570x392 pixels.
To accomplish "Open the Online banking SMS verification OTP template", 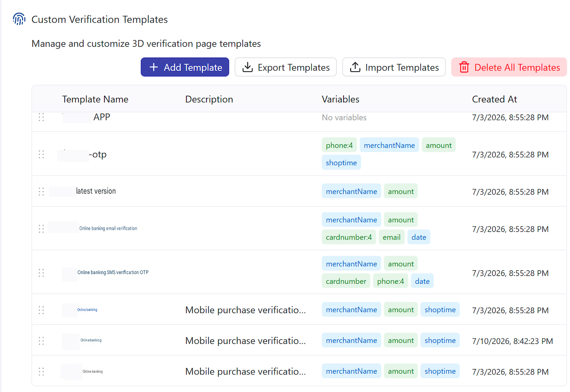I will pyautogui.click(x=113, y=272).
